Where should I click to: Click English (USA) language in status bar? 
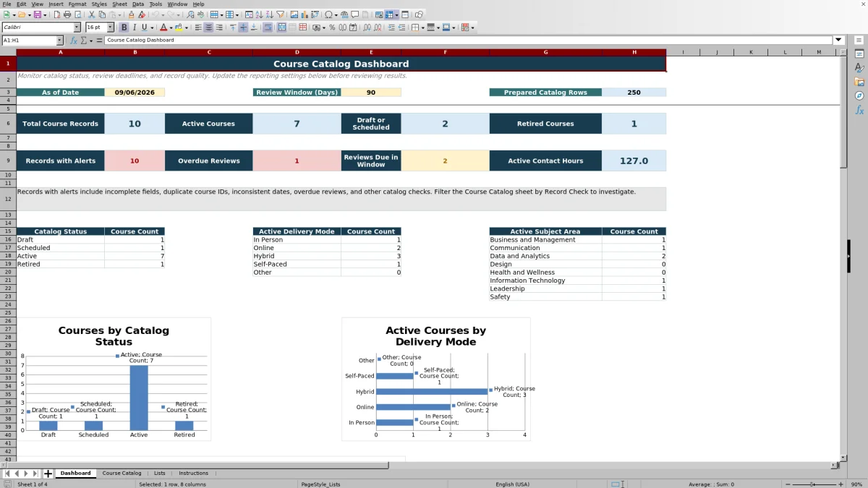click(x=512, y=484)
